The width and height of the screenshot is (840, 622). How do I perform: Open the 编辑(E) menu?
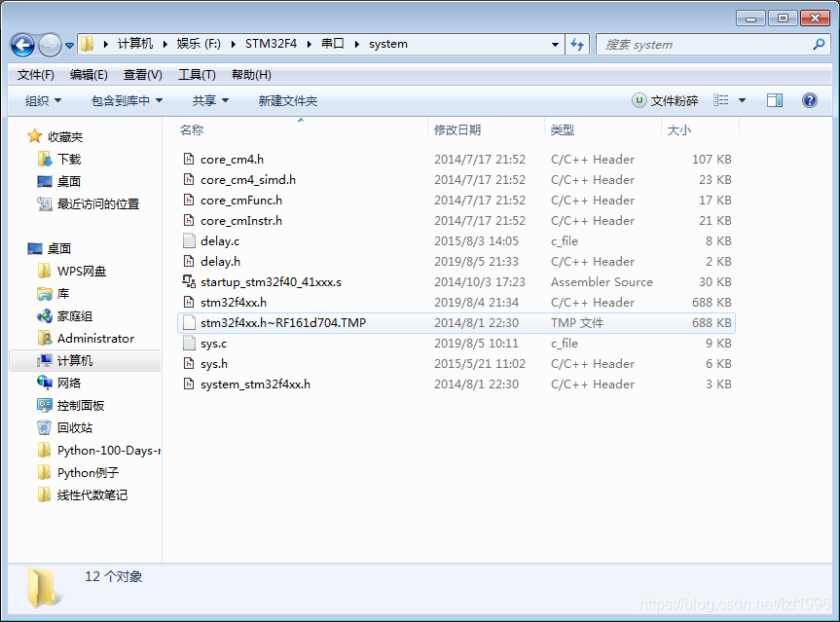(89, 75)
